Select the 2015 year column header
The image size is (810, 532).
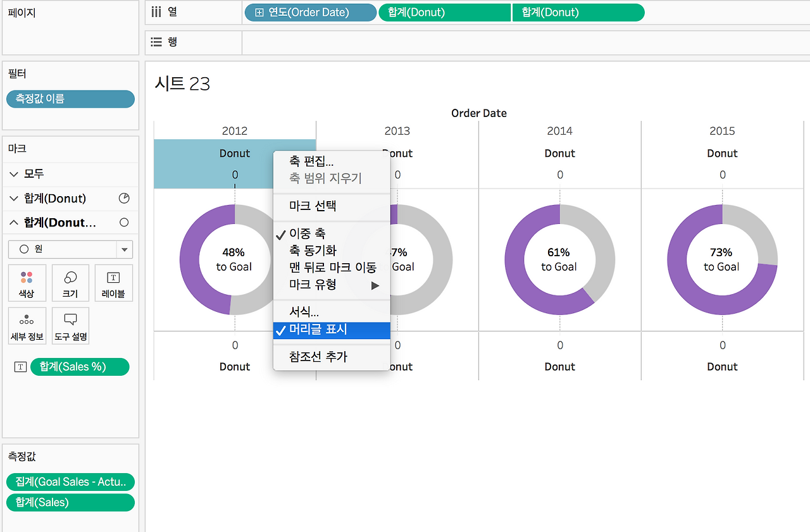tap(723, 131)
